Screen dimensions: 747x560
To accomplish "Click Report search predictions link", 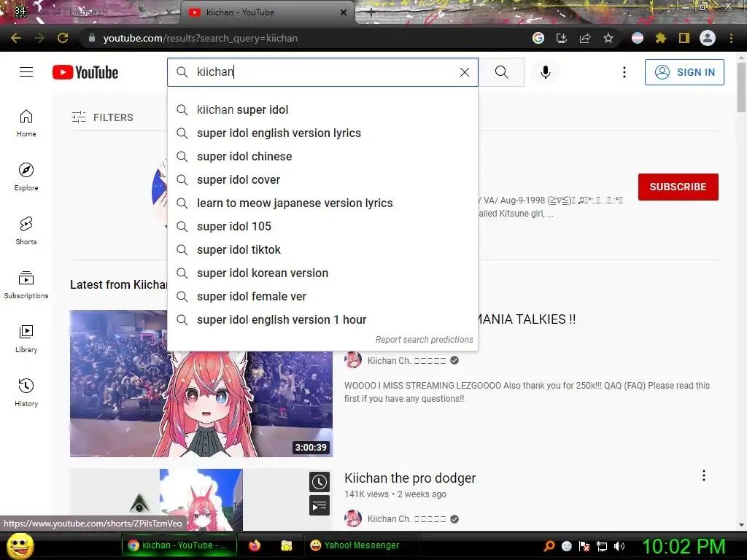I will tap(424, 340).
